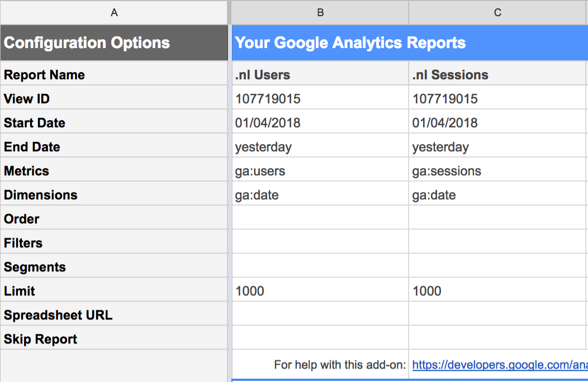Select the Limit label cell
The height and width of the screenshot is (382, 588).
114,290
